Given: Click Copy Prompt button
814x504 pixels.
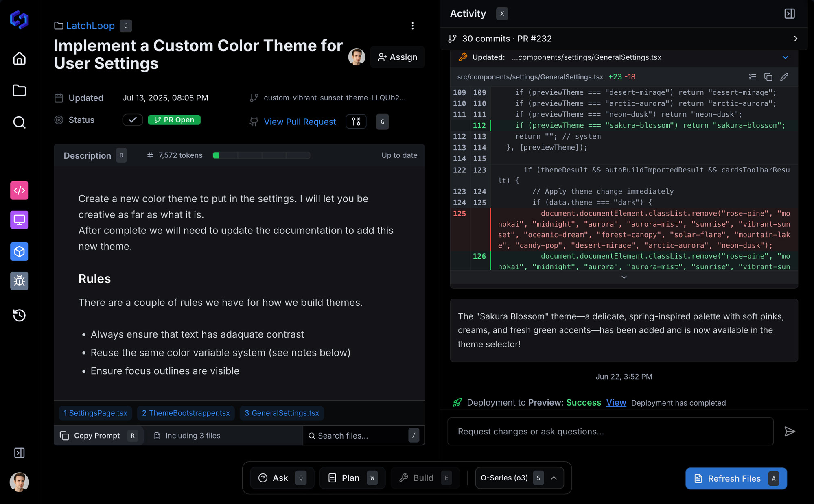Looking at the screenshot, I should [98, 436].
